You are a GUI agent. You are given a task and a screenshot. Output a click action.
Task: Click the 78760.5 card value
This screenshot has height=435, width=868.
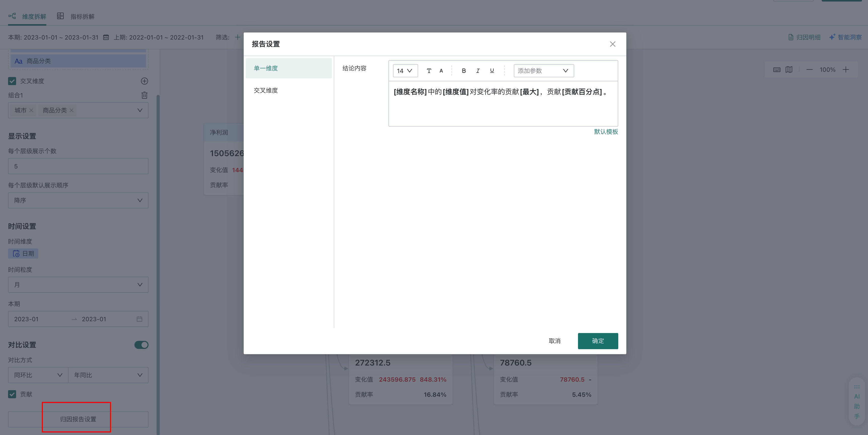click(516, 362)
